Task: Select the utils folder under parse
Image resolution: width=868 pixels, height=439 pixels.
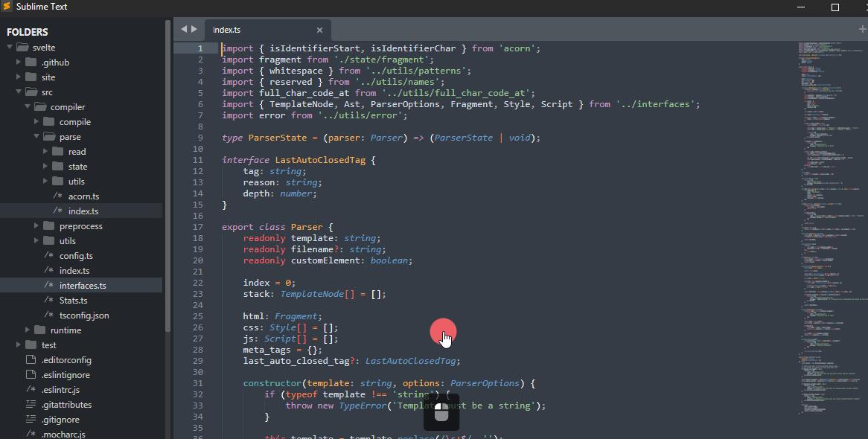Action: [77, 182]
